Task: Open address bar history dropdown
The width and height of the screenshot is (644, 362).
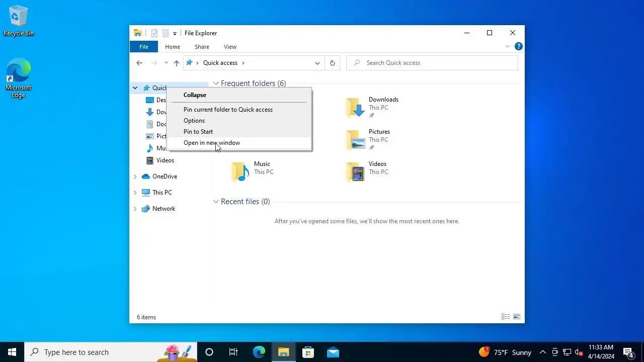Action: click(317, 63)
